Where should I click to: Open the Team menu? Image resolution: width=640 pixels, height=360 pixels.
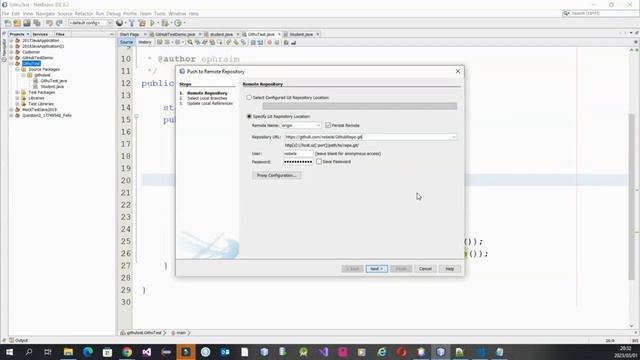145,13
